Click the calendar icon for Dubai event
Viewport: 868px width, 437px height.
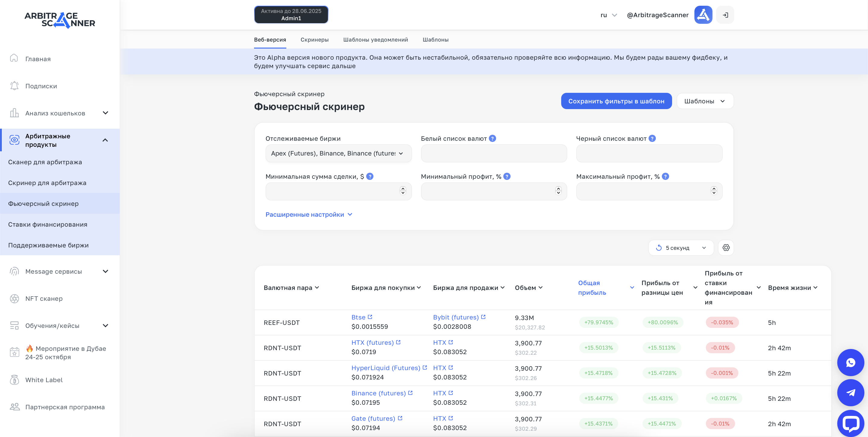[14, 352]
